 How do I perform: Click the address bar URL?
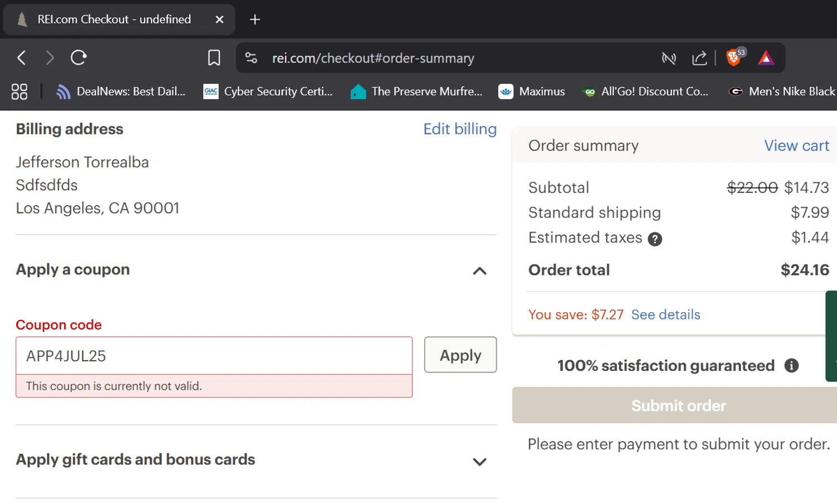pos(373,58)
